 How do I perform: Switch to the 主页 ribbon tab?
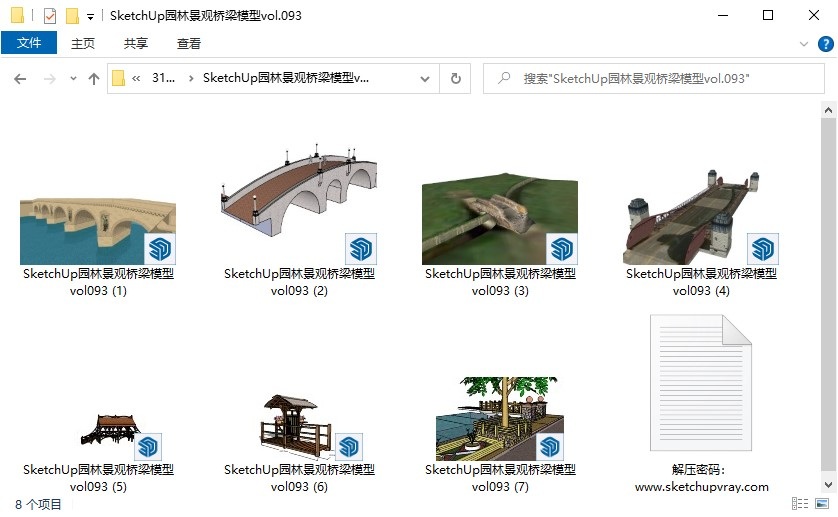click(83, 43)
